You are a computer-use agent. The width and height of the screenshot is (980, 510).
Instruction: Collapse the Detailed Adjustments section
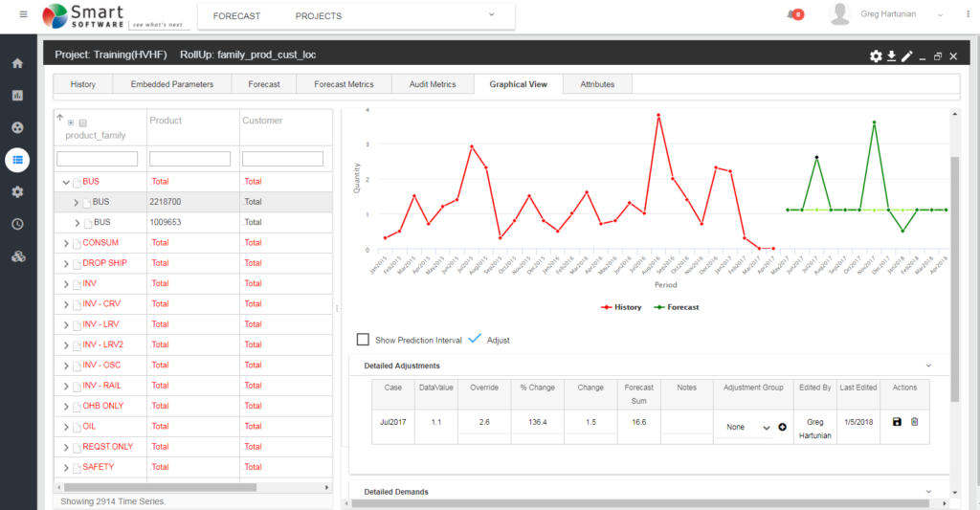[x=927, y=366]
